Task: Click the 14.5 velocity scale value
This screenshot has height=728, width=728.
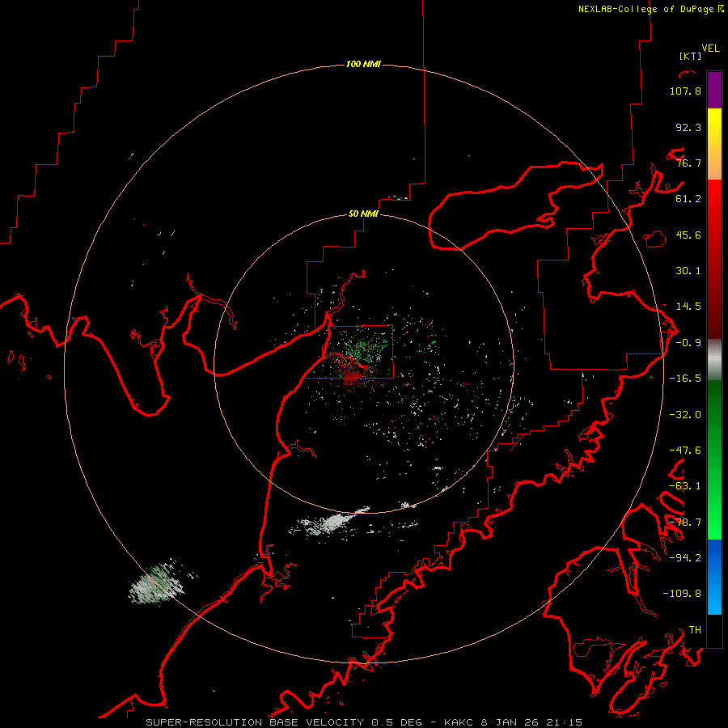Action: pyautogui.click(x=688, y=307)
